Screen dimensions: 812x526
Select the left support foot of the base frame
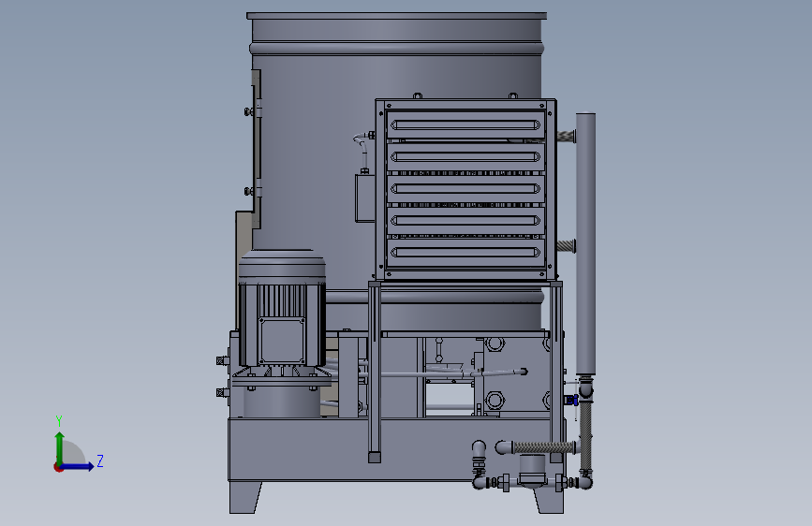click(x=245, y=497)
